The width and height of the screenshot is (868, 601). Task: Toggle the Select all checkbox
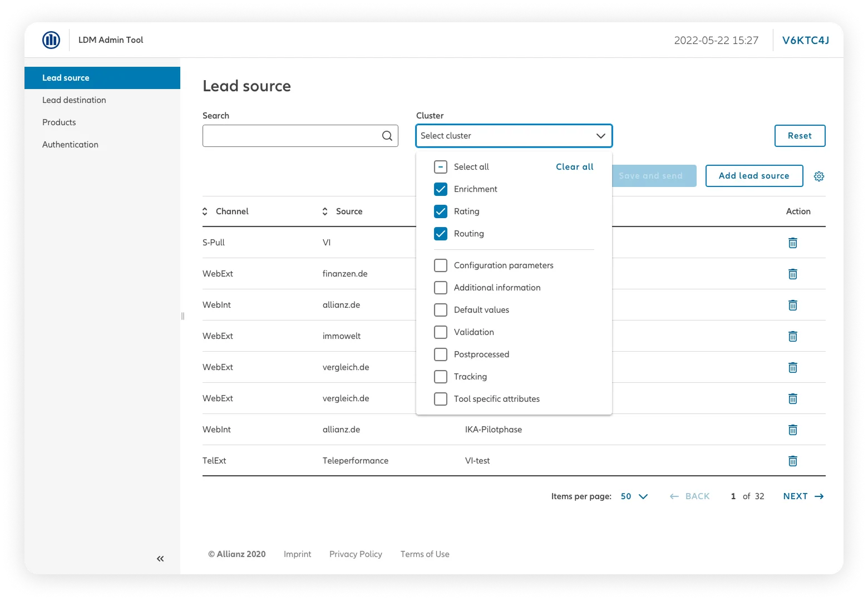[441, 167]
